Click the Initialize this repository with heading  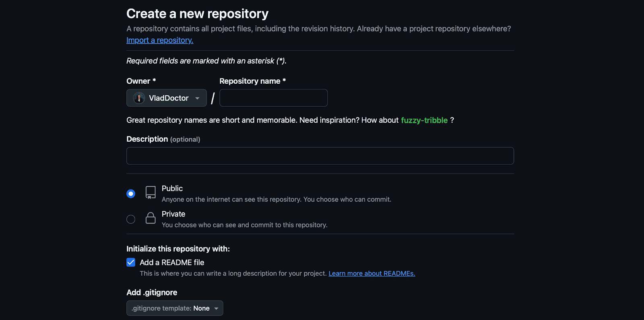(178, 249)
